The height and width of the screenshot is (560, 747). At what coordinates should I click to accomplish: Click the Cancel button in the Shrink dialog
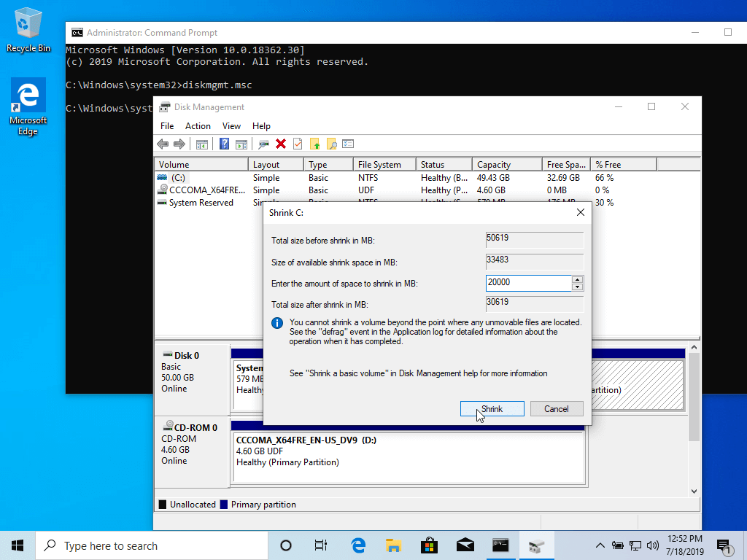coord(557,408)
